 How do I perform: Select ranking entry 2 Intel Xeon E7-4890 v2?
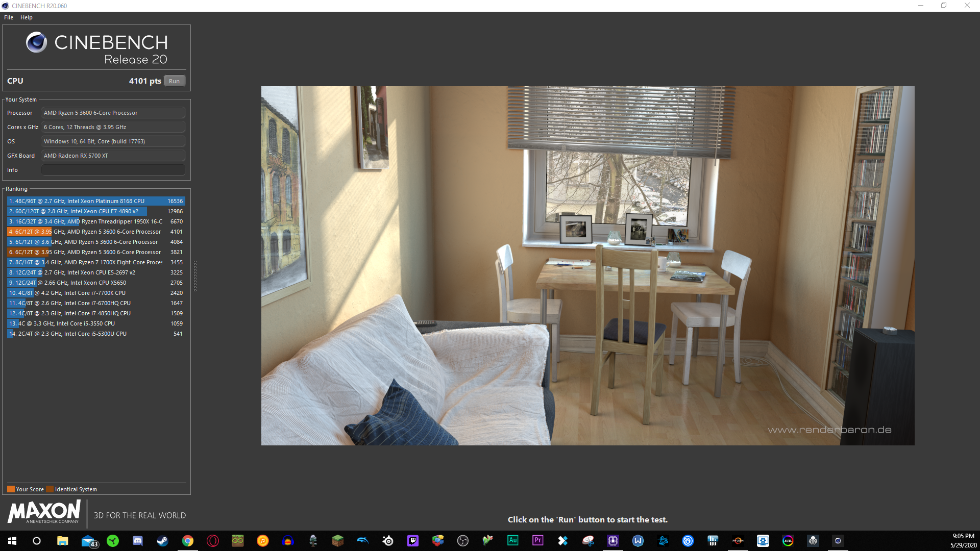[96, 211]
